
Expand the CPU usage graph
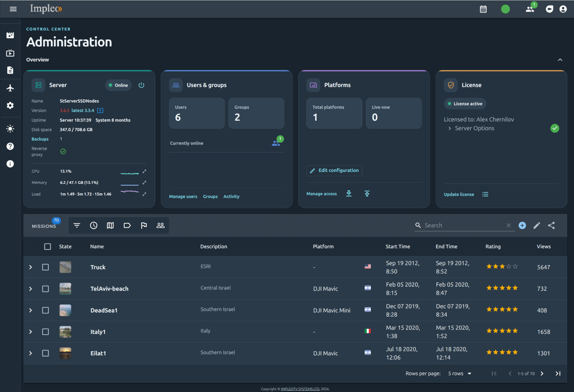click(x=144, y=171)
